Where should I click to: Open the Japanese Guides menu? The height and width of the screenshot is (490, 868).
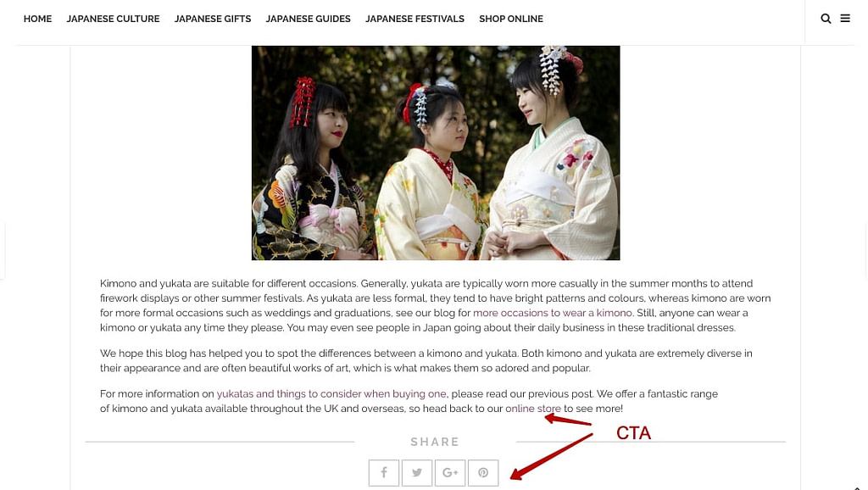click(x=309, y=19)
